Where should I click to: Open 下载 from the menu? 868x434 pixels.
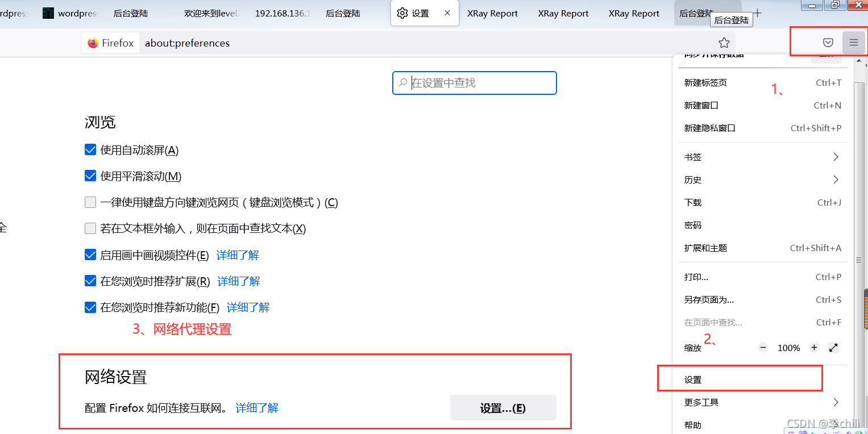762,202
